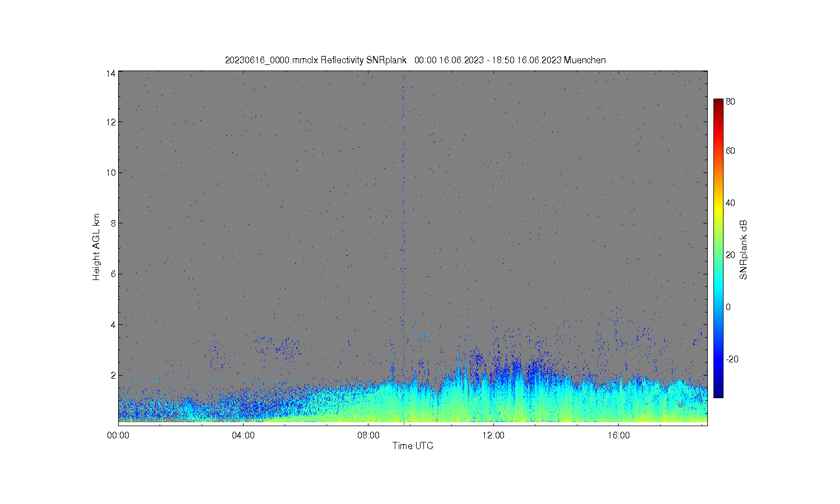840x504 pixels.
Task: Click the "Time UTC" axis label
Action: click(413, 446)
